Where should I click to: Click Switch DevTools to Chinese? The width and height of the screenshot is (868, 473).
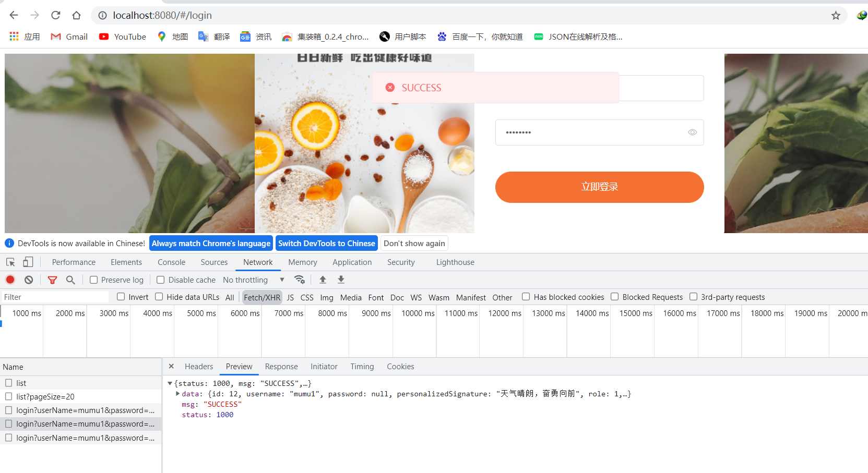(x=327, y=244)
